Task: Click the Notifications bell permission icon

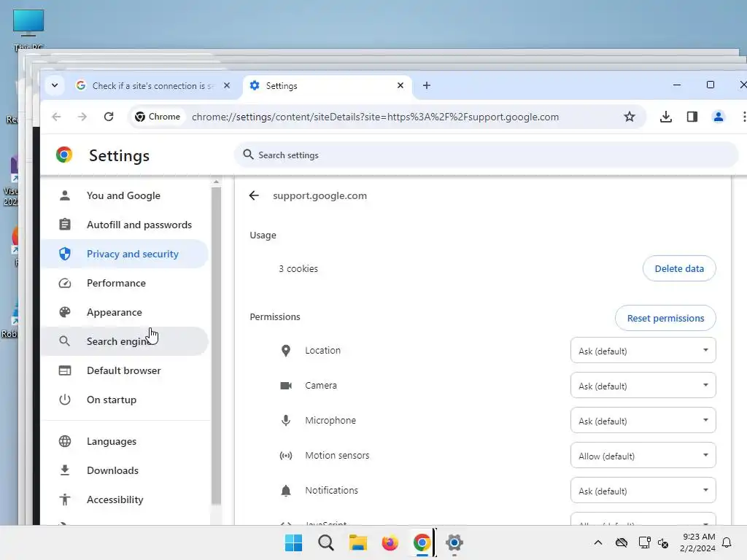Action: [286, 491]
